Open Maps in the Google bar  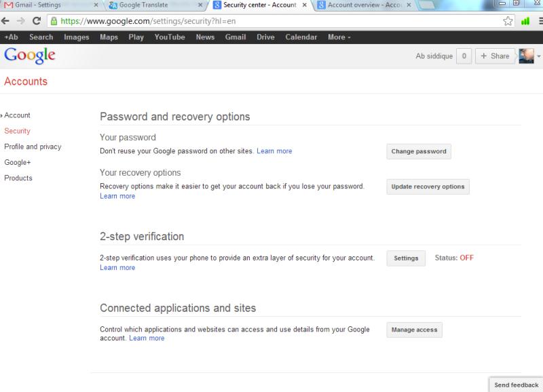(109, 37)
